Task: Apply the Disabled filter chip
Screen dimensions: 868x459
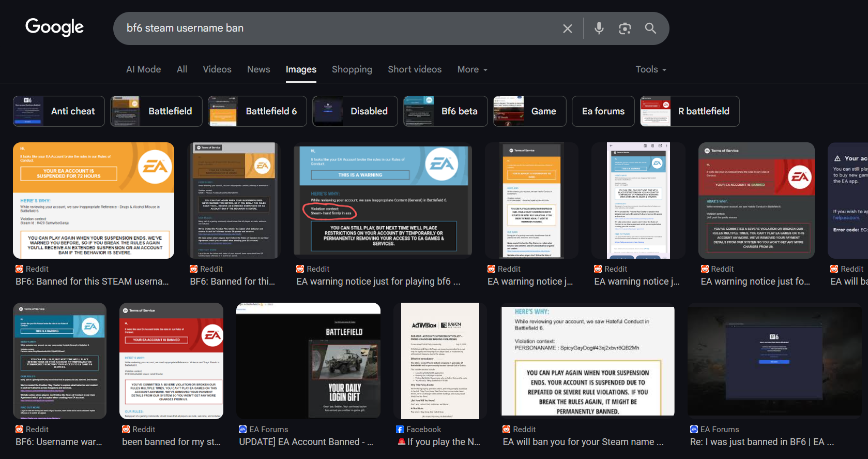Action: 355,111
